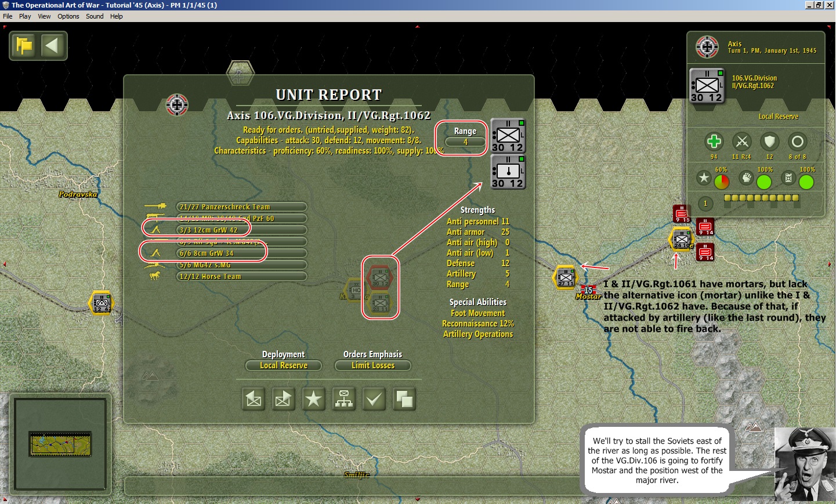
Task: Click the Range value 4 field
Action: 465,142
